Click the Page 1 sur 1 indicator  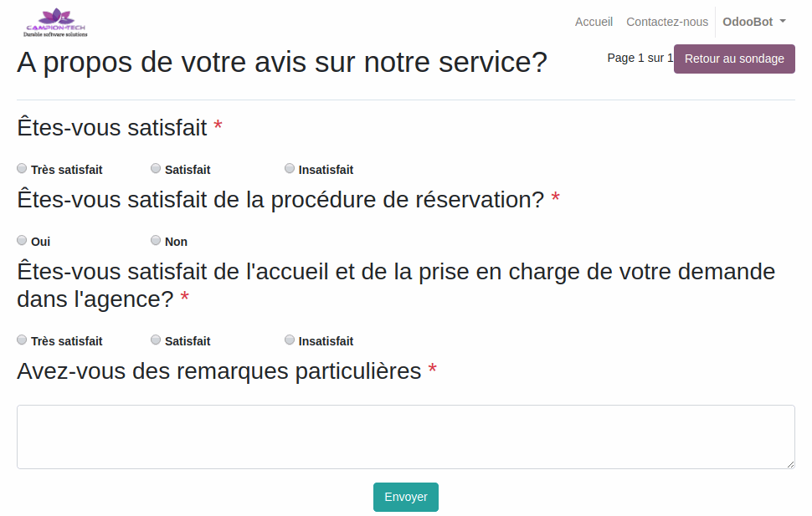pyautogui.click(x=640, y=58)
